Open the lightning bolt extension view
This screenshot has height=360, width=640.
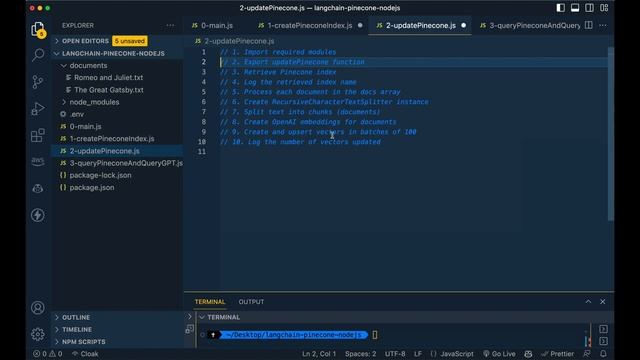pyautogui.click(x=38, y=215)
